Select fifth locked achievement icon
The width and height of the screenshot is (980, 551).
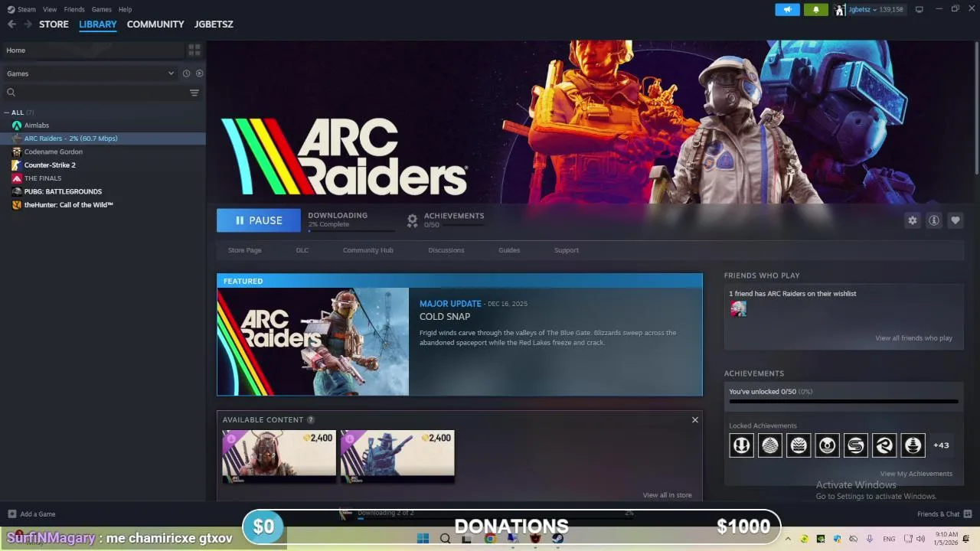pyautogui.click(x=856, y=445)
